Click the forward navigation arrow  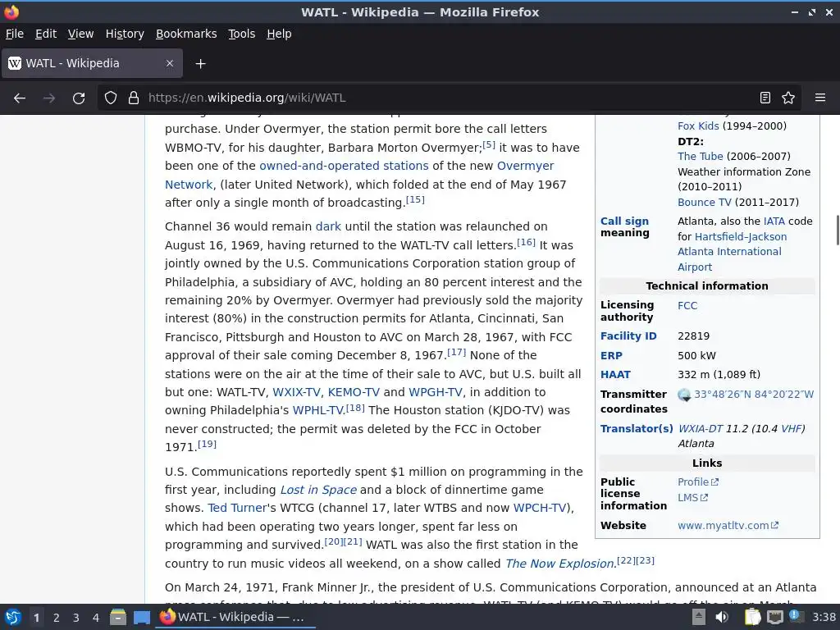[x=49, y=98]
